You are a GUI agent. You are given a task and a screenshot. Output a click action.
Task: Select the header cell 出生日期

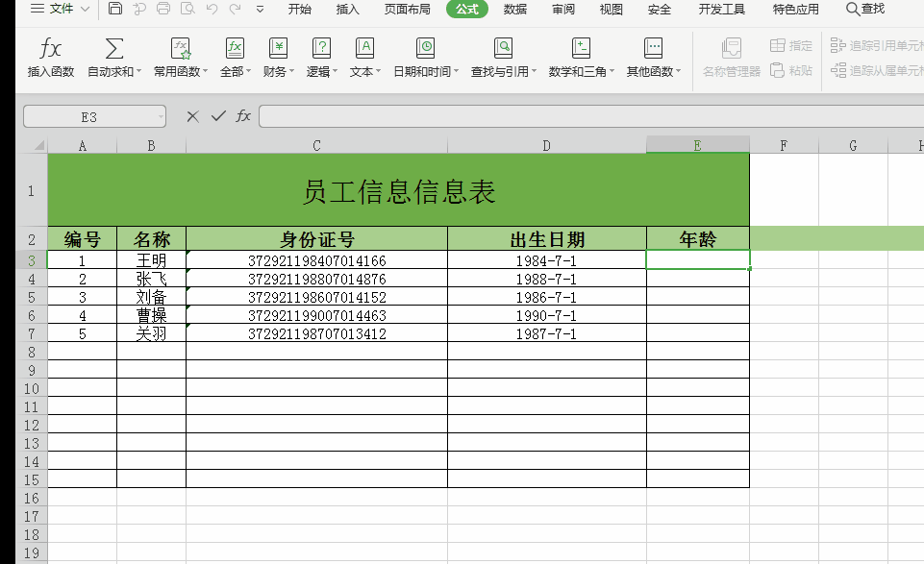[x=547, y=239]
